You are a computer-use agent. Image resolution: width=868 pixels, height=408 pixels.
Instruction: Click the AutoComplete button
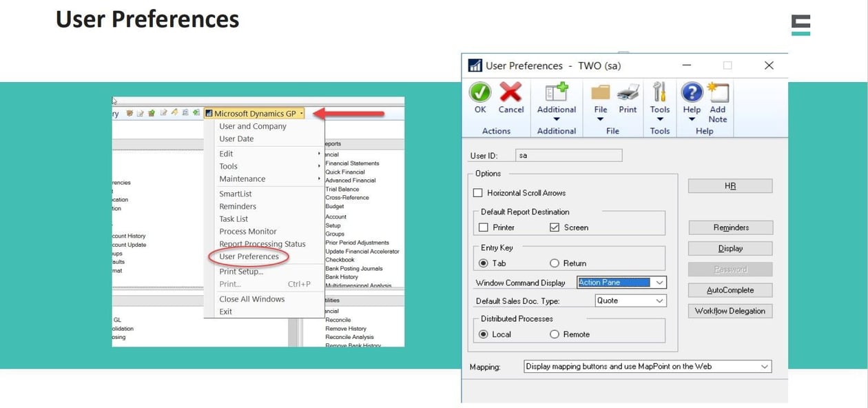coord(730,289)
